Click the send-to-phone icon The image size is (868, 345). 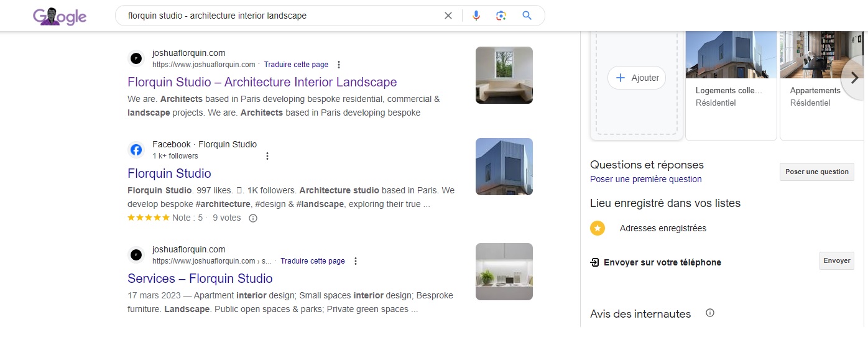[594, 262]
